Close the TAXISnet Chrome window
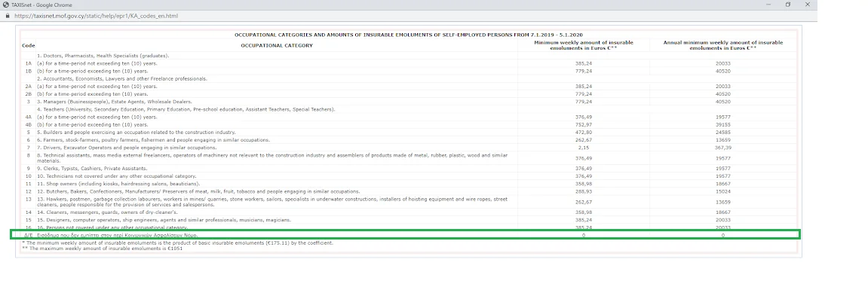 coord(807,5)
